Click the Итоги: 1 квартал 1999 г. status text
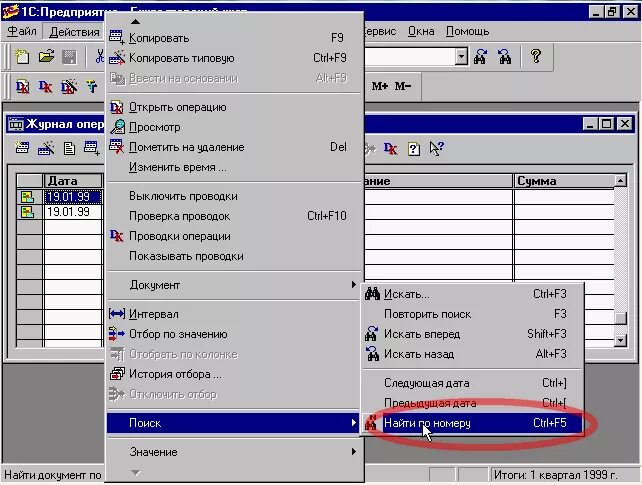The height and width of the screenshot is (485, 642). point(556,475)
